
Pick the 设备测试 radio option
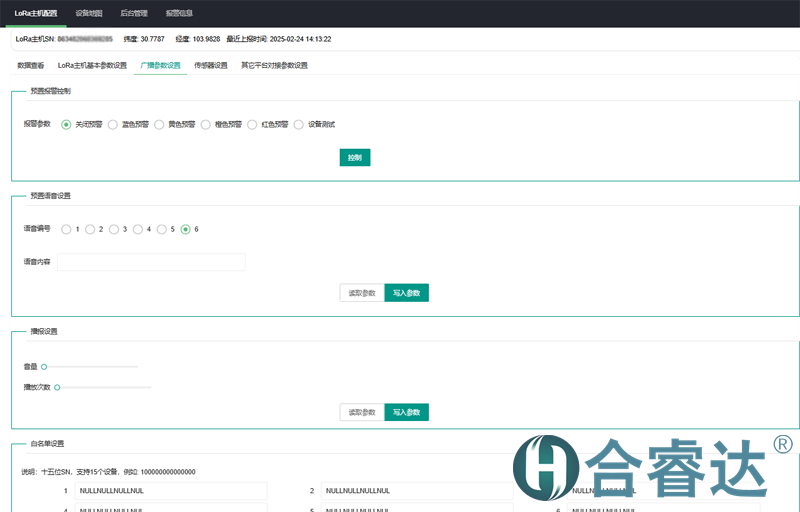(x=298, y=125)
